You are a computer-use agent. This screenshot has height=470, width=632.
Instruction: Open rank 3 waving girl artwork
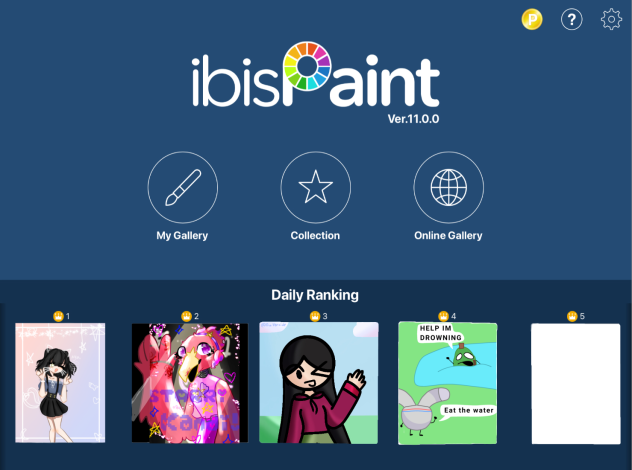click(318, 383)
